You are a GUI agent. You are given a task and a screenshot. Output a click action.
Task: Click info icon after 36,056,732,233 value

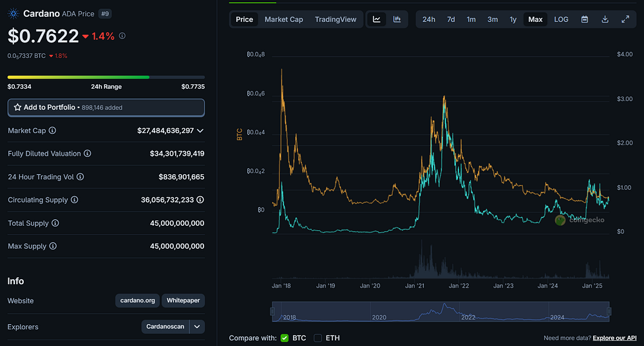pyautogui.click(x=200, y=199)
